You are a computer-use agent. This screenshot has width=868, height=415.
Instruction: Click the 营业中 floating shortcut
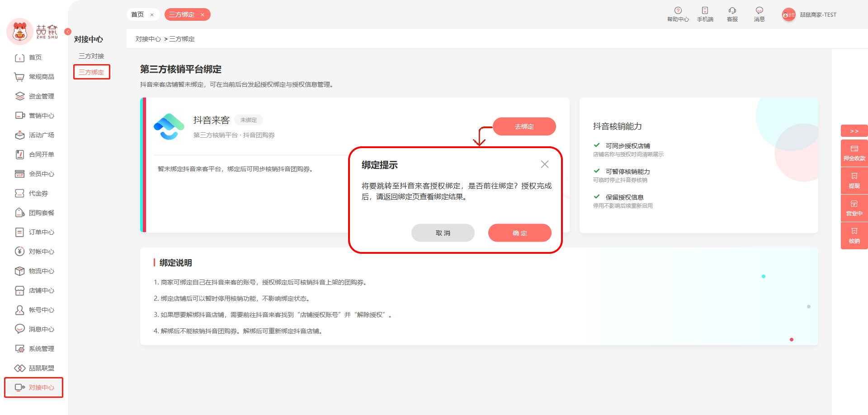pyautogui.click(x=854, y=208)
